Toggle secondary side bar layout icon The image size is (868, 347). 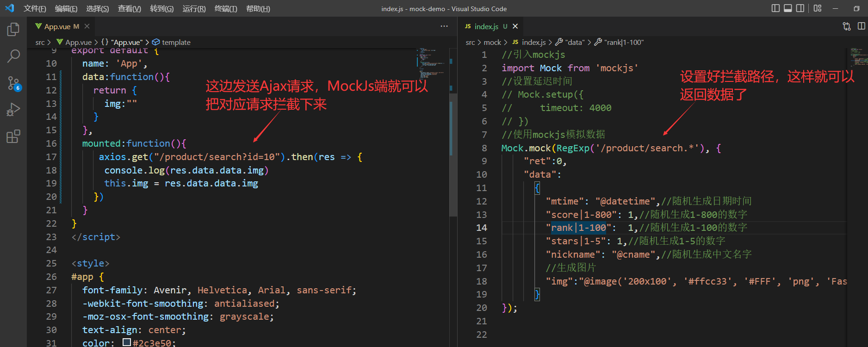tap(800, 8)
